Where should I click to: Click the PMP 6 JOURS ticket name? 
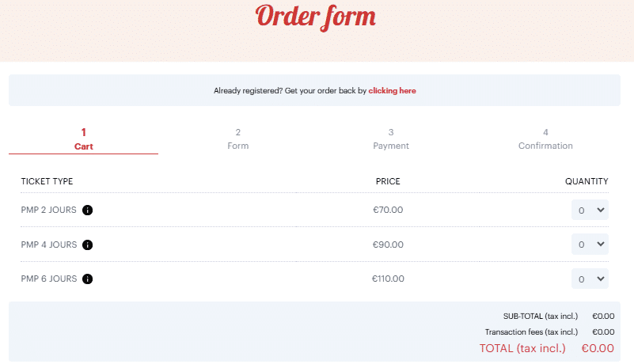pyautogui.click(x=49, y=279)
